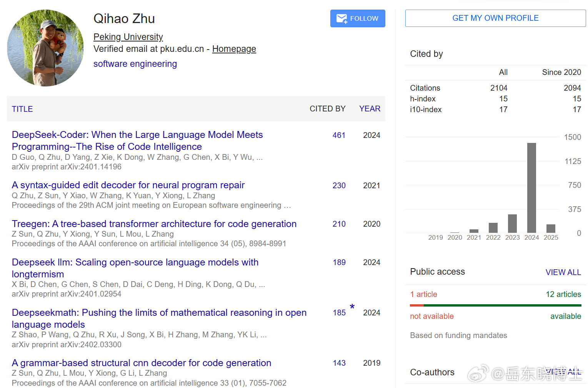Select the Cited by section heading
Image resolution: width=588 pixels, height=388 pixels.
pos(426,54)
